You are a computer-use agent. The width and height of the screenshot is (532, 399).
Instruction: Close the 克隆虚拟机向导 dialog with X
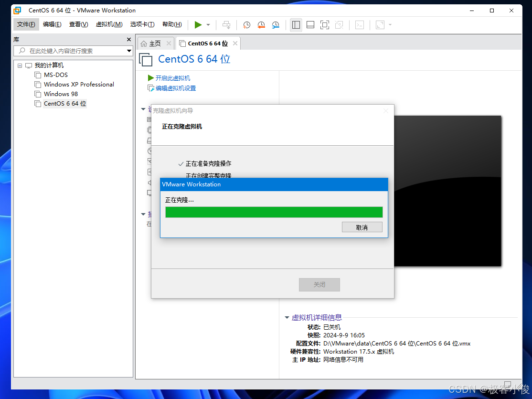[x=386, y=111]
